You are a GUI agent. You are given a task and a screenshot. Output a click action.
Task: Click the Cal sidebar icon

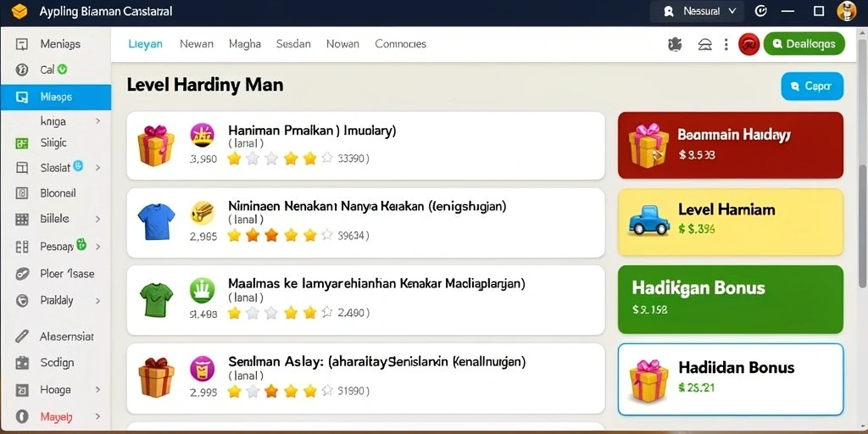(21, 70)
